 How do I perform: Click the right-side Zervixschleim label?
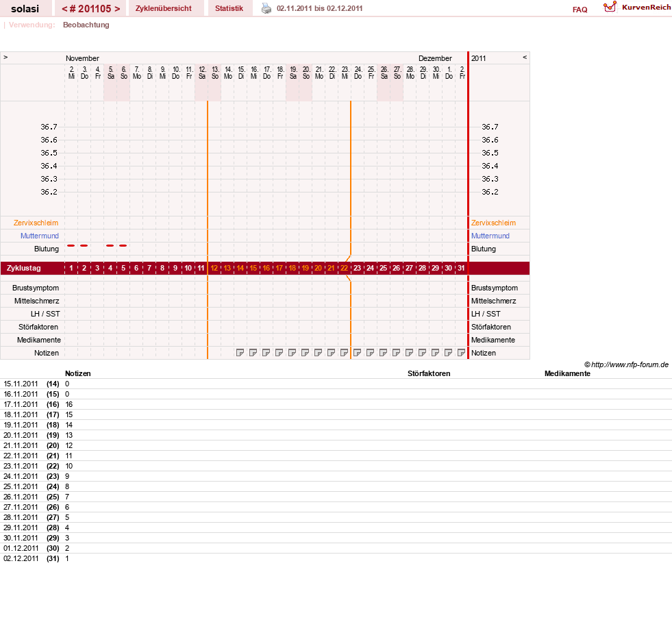(x=493, y=223)
